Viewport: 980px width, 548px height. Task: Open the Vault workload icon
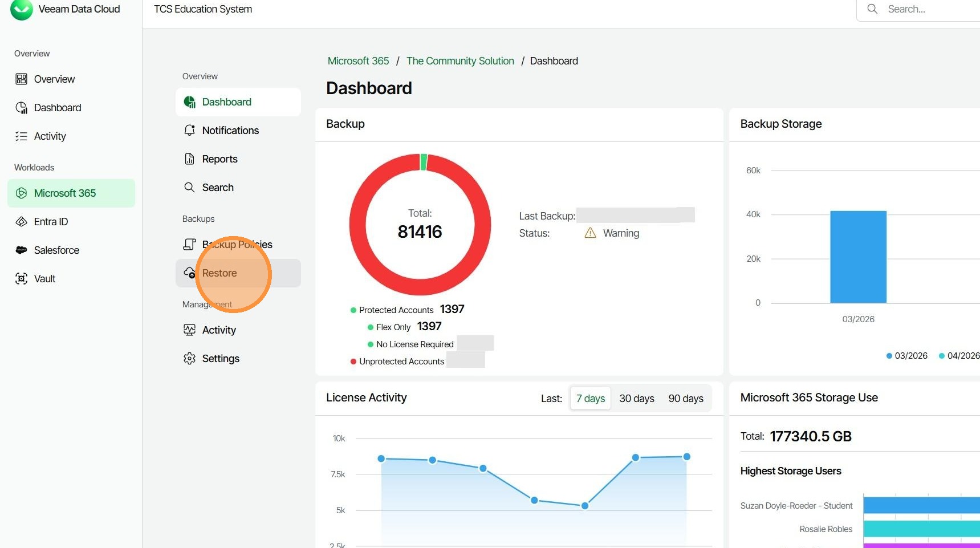(21, 279)
